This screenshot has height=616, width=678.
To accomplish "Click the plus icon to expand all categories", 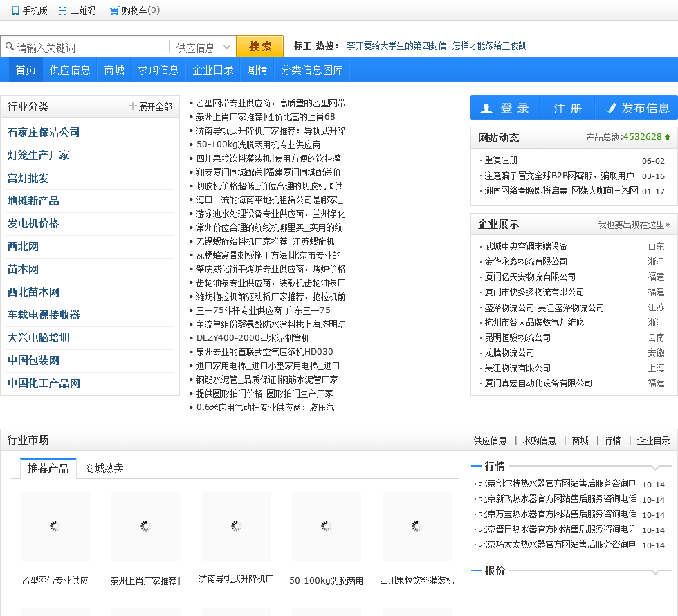I will 133,106.
